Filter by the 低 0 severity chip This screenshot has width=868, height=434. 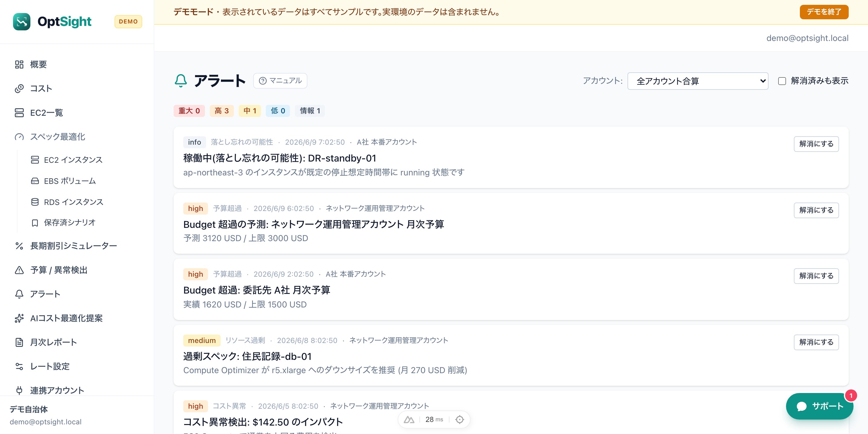(x=278, y=111)
